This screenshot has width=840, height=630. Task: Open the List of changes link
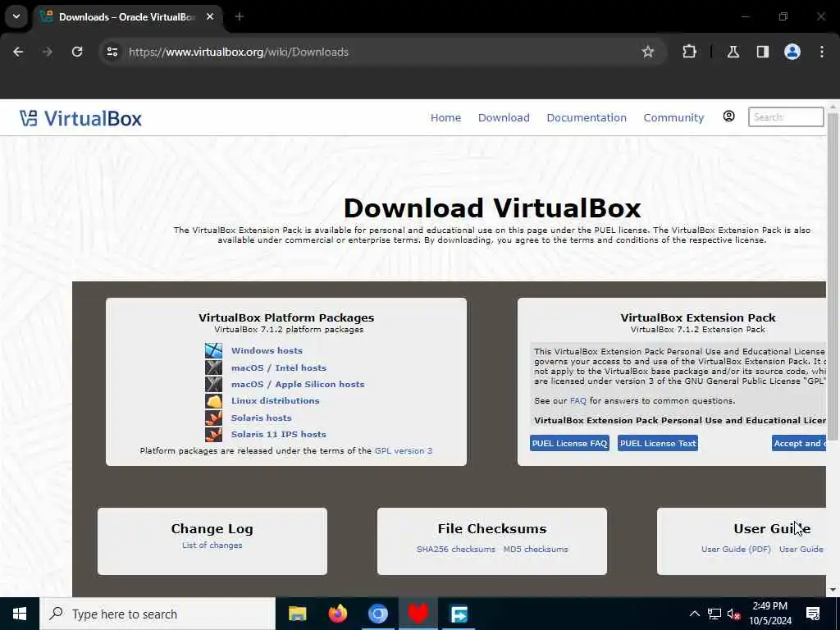pyautogui.click(x=212, y=546)
